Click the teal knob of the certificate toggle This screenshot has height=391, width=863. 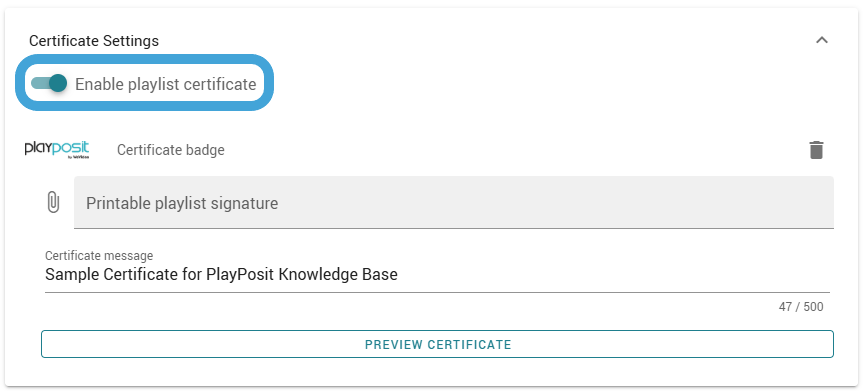(x=58, y=83)
